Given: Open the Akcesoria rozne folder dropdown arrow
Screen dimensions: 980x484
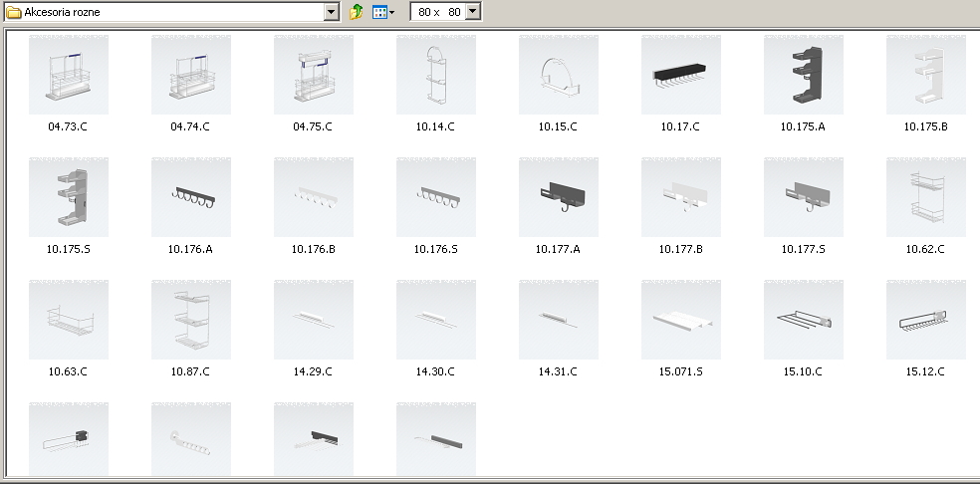Looking at the screenshot, I should pos(332,12).
